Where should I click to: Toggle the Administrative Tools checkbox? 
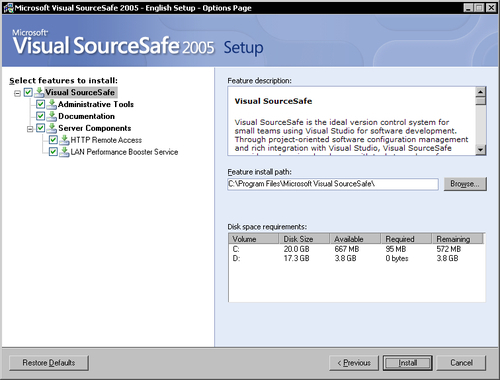pos(40,104)
